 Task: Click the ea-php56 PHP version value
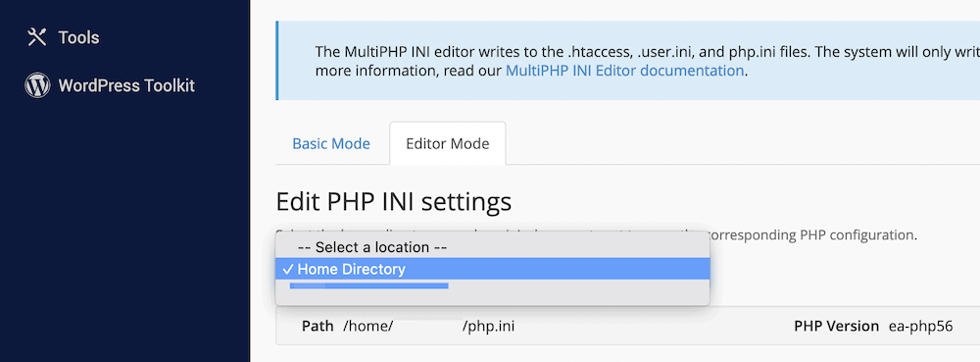click(x=920, y=327)
